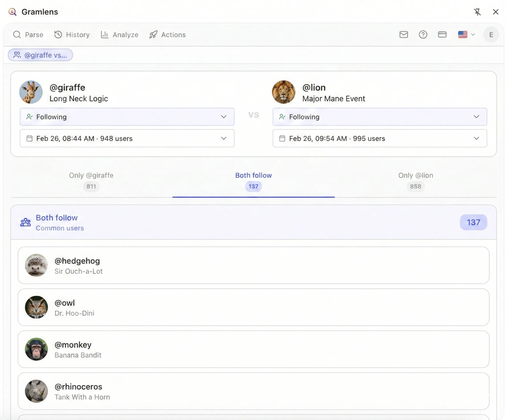Viewport: 506px width, 420px height.
Task: Open @hedgehog's profile thumbnail
Action: coord(36,266)
